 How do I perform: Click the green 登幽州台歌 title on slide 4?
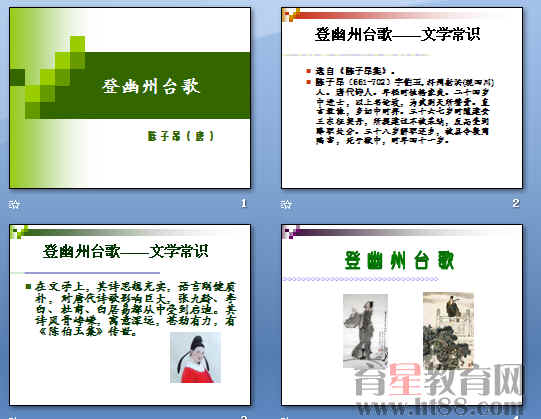(x=399, y=261)
